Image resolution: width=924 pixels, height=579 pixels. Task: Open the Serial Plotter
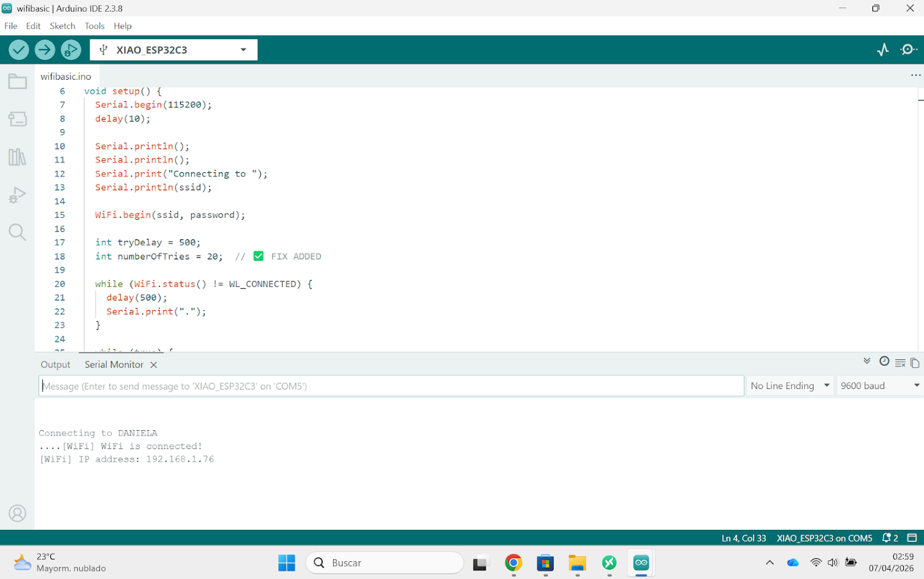[x=883, y=50]
